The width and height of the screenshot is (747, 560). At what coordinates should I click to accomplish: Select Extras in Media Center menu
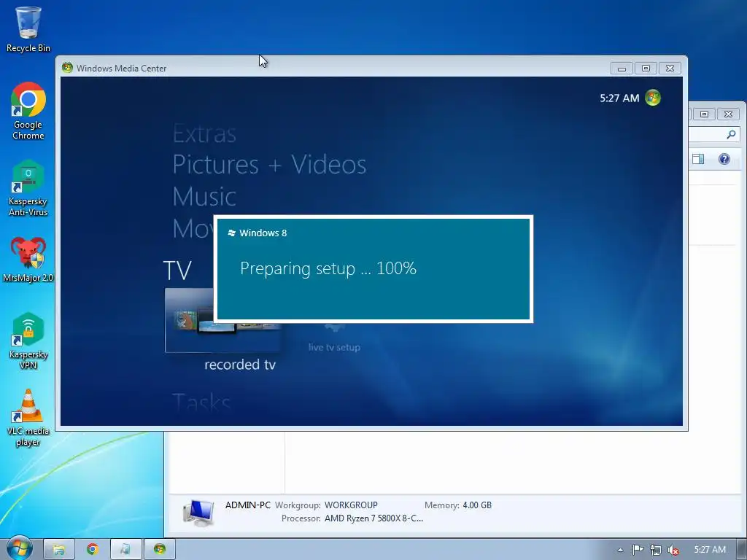click(204, 134)
